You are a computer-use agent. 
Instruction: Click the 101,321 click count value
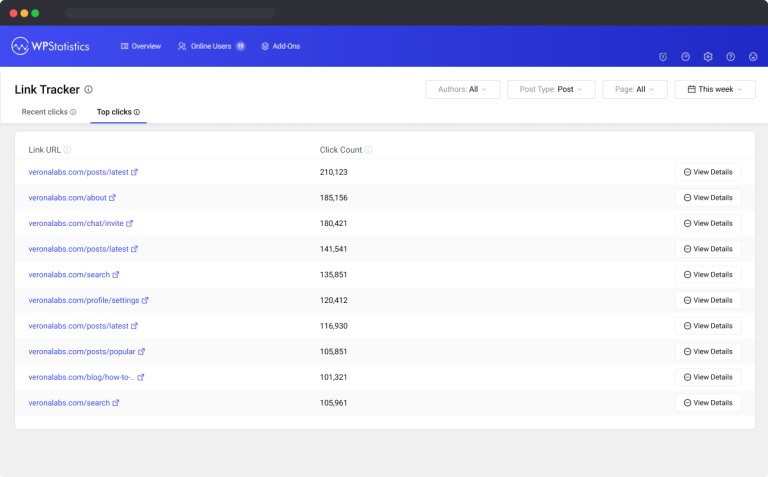pyautogui.click(x=334, y=377)
